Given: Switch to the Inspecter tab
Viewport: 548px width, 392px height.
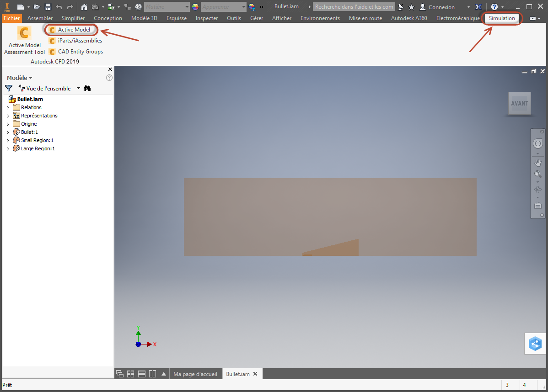Looking at the screenshot, I should coord(207,18).
